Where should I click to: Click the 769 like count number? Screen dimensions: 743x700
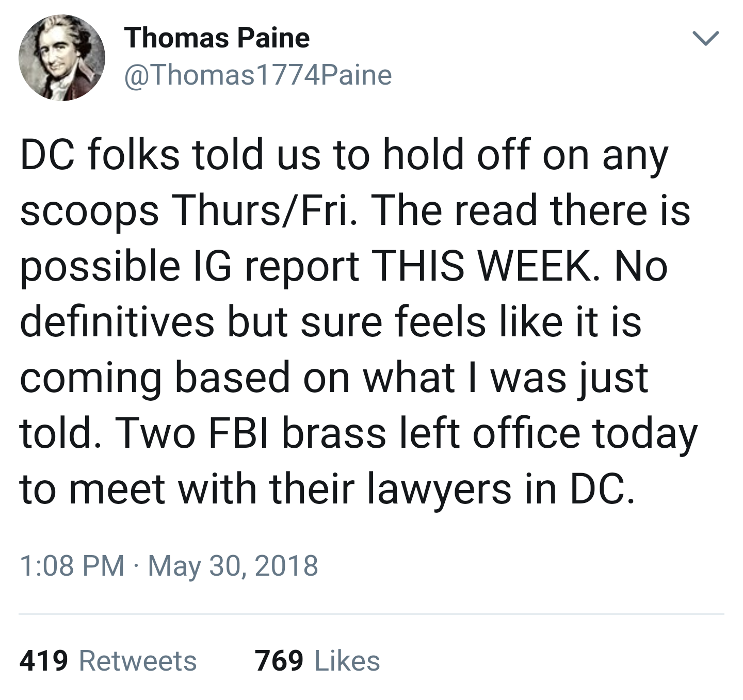click(x=279, y=661)
